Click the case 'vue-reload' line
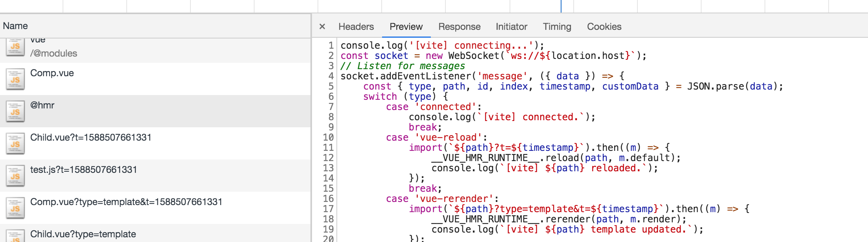868x242 pixels. pyautogui.click(x=436, y=137)
